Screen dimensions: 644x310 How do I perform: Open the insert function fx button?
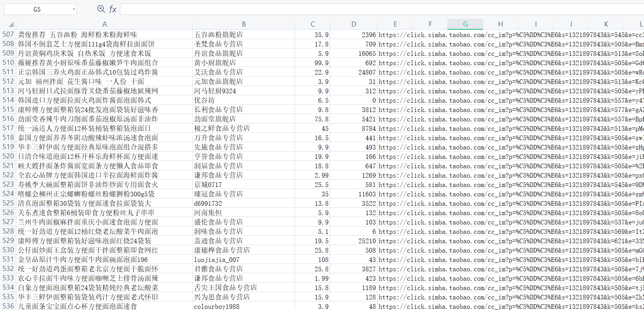(113, 9)
